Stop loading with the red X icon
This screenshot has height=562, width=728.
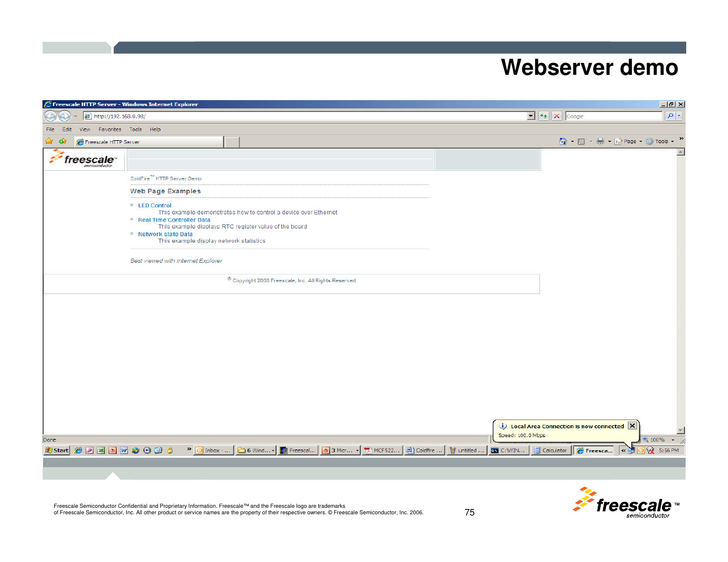(556, 116)
